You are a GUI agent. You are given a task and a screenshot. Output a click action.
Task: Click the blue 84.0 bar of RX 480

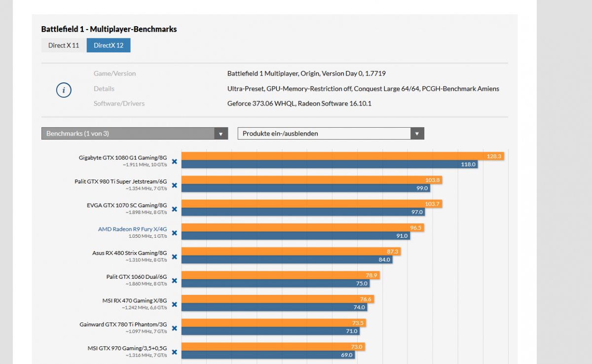[x=287, y=259]
